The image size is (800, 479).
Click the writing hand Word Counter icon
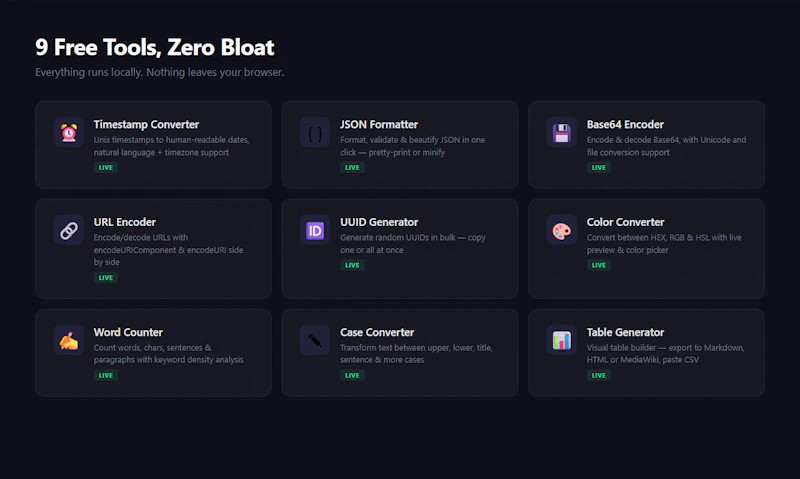pyautogui.click(x=69, y=340)
